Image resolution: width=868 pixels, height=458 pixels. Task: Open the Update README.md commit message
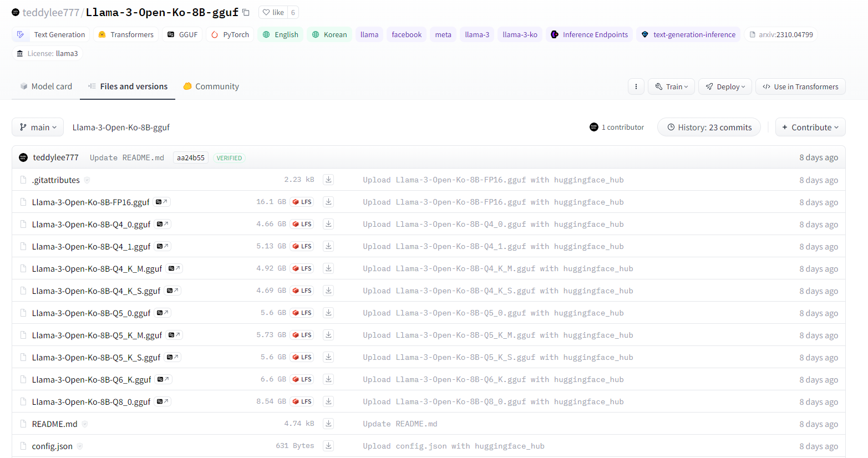(x=127, y=157)
